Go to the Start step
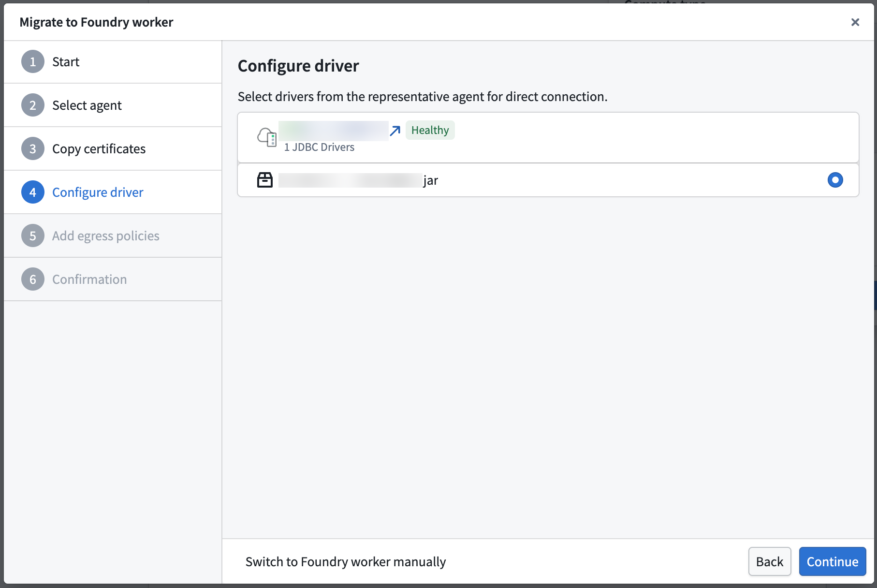Viewport: 877px width, 588px height. click(113, 62)
